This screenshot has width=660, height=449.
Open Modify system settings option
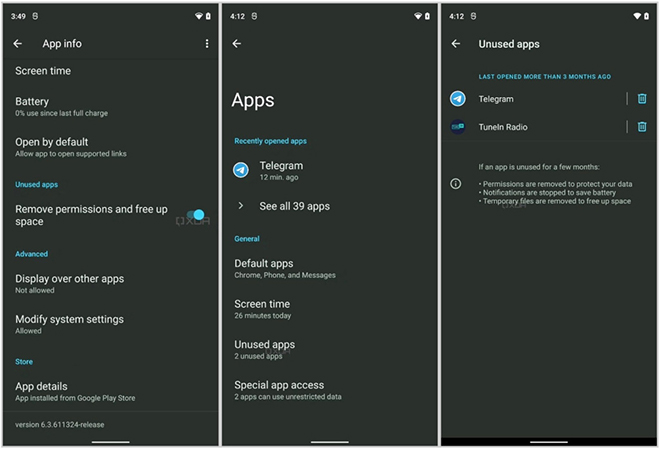tap(70, 324)
